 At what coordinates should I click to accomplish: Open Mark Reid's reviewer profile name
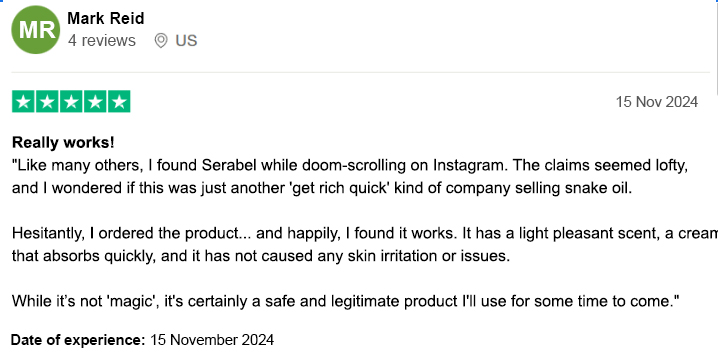(x=106, y=18)
